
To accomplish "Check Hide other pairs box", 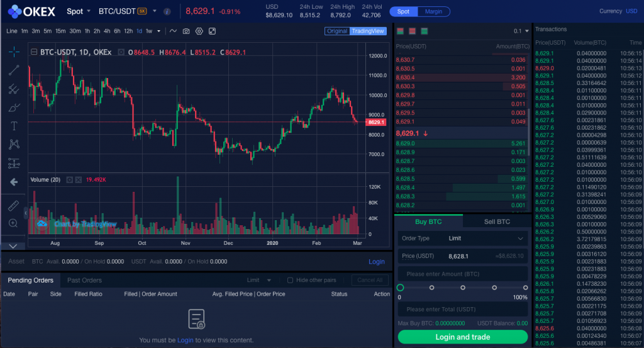I will click(x=290, y=280).
